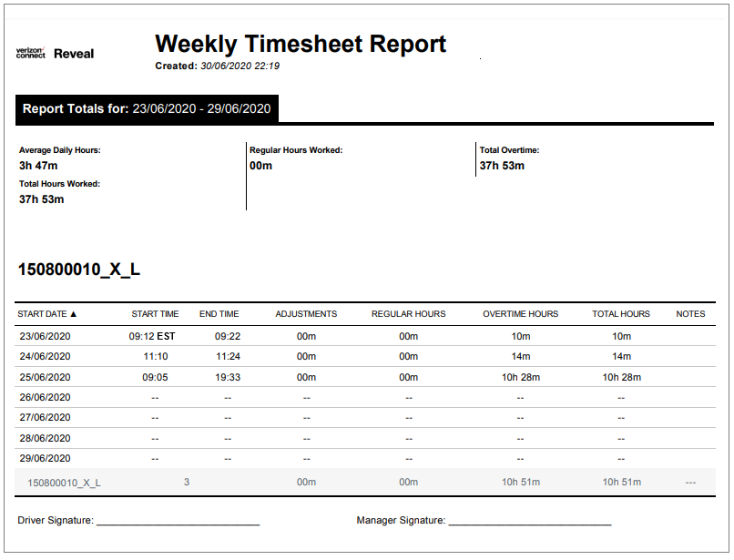Click the OVERTIME HOURS column header
The height and width of the screenshot is (560, 734).
[x=519, y=313]
